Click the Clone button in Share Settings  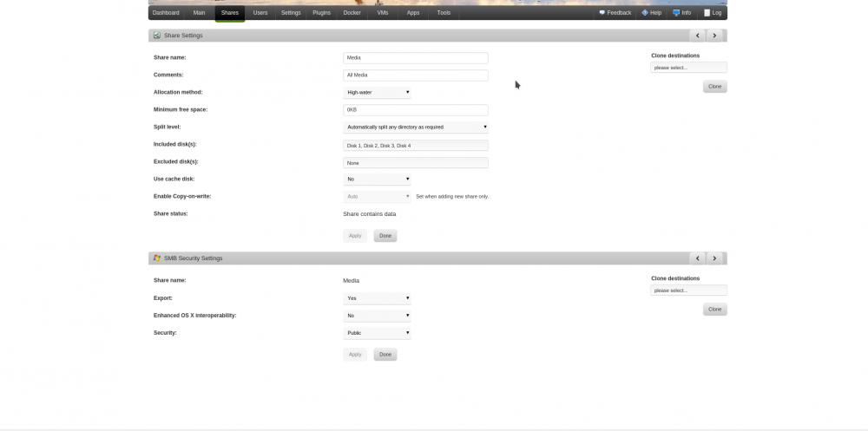point(714,87)
